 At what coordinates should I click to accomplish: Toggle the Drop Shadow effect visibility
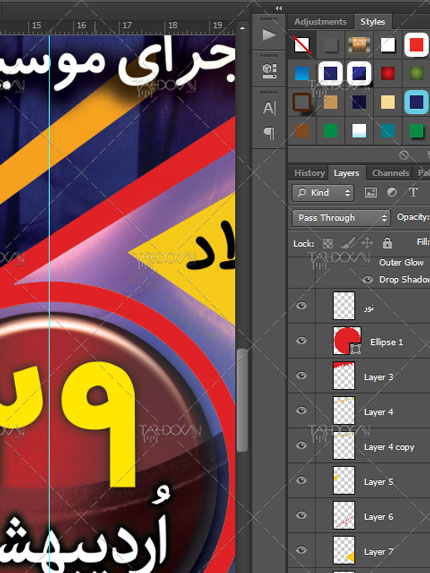pos(368,280)
